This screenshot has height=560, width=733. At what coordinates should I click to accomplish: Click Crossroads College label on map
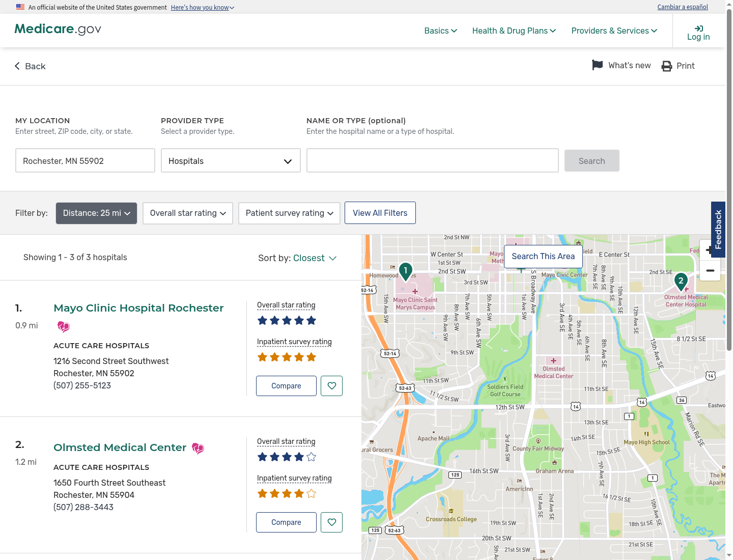(451, 519)
